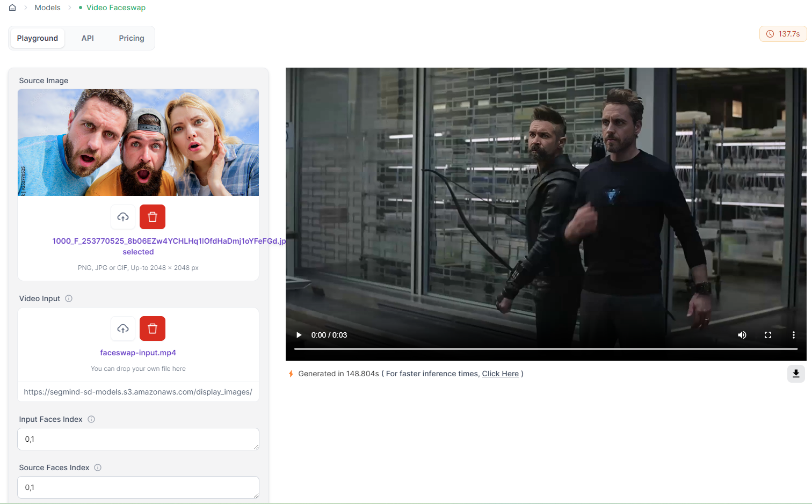Click the Source Image label
This screenshot has height=504, width=812.
[44, 81]
